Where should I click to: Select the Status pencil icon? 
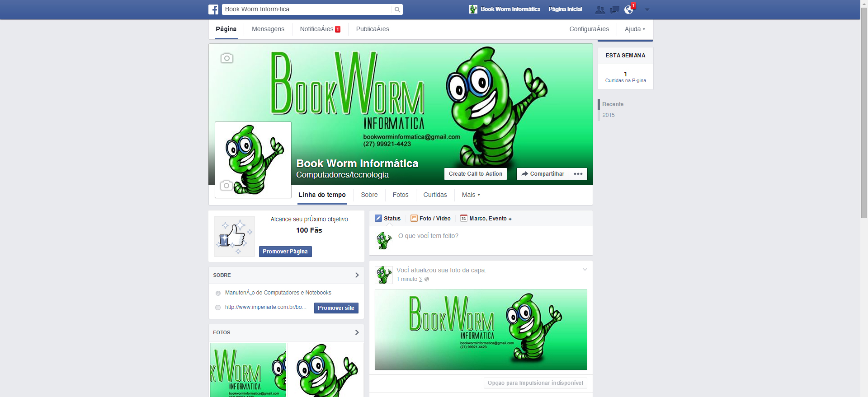tap(378, 218)
